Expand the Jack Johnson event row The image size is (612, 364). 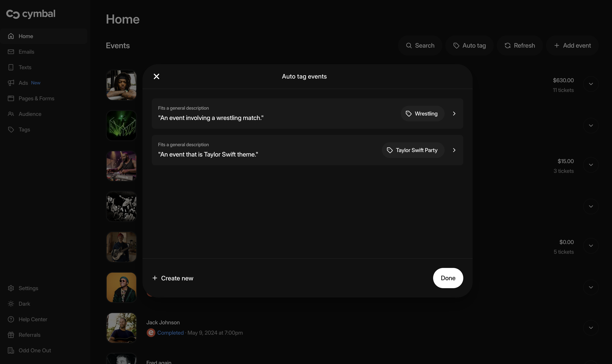pyautogui.click(x=591, y=328)
